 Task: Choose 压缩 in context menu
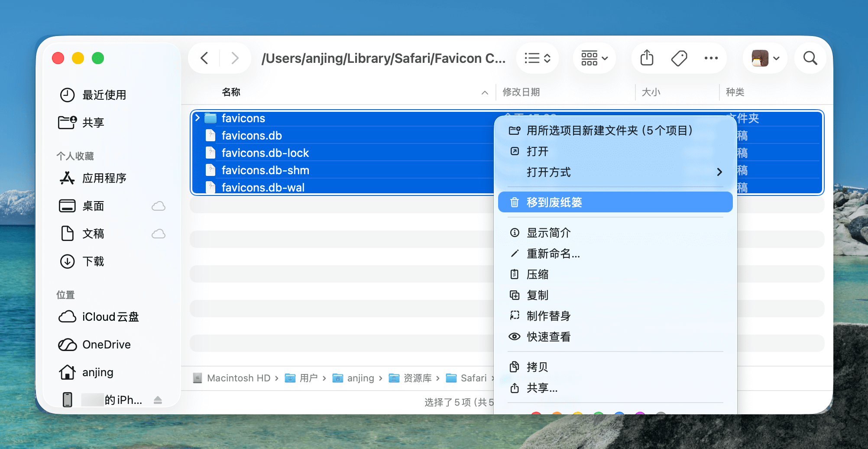(615, 274)
